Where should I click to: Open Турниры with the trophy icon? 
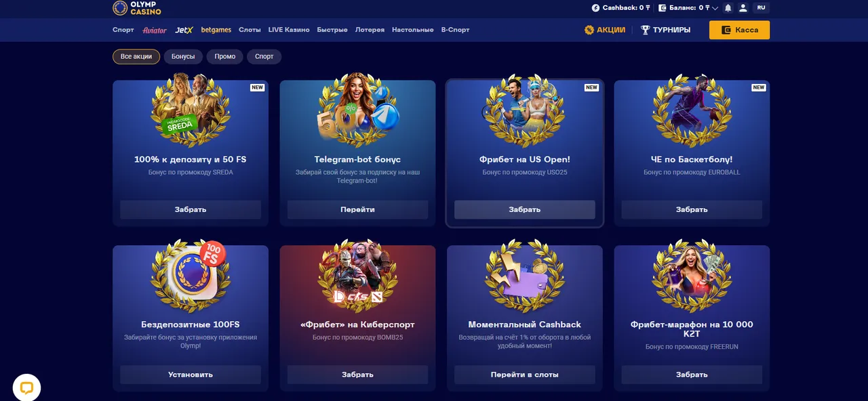[665, 30]
